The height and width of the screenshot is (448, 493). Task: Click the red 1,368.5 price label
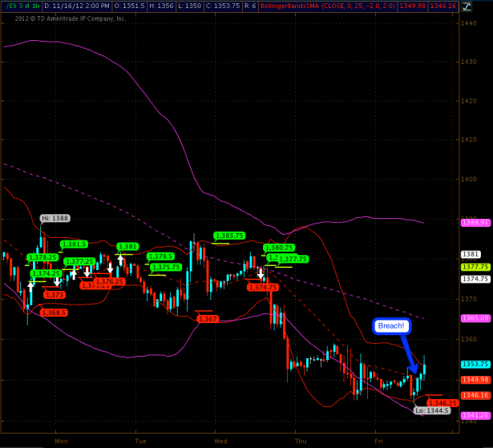coord(54,313)
